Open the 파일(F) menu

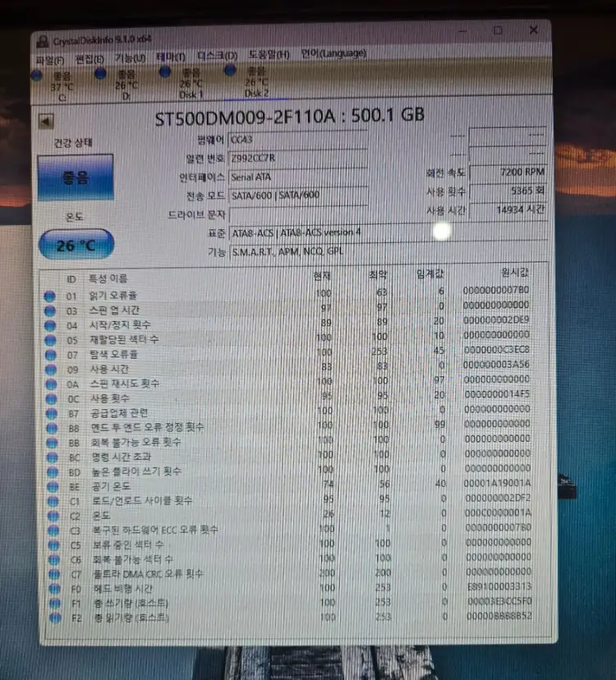50,60
